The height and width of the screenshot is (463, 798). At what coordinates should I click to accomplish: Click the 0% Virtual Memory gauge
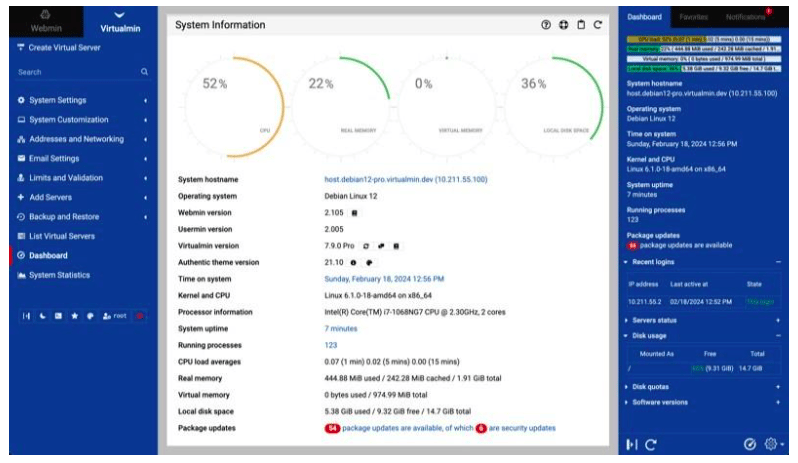coord(447,107)
